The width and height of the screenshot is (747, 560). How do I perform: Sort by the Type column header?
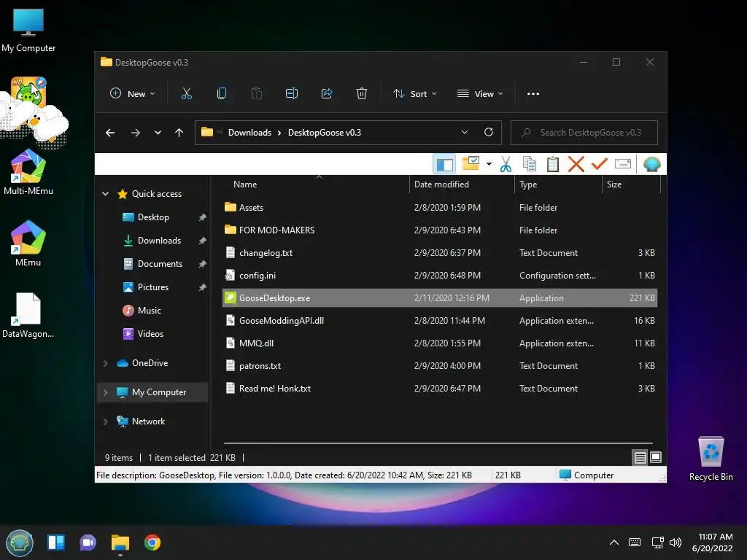(528, 184)
